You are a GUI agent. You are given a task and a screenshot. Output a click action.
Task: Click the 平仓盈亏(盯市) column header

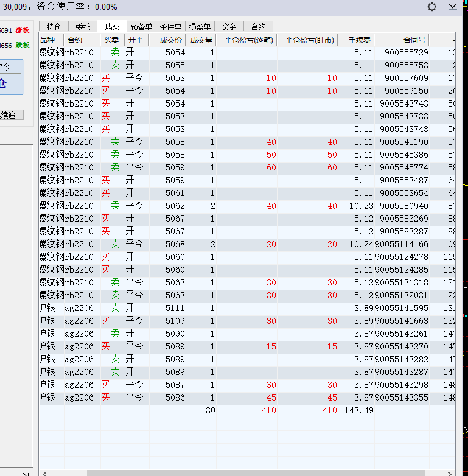click(x=307, y=40)
